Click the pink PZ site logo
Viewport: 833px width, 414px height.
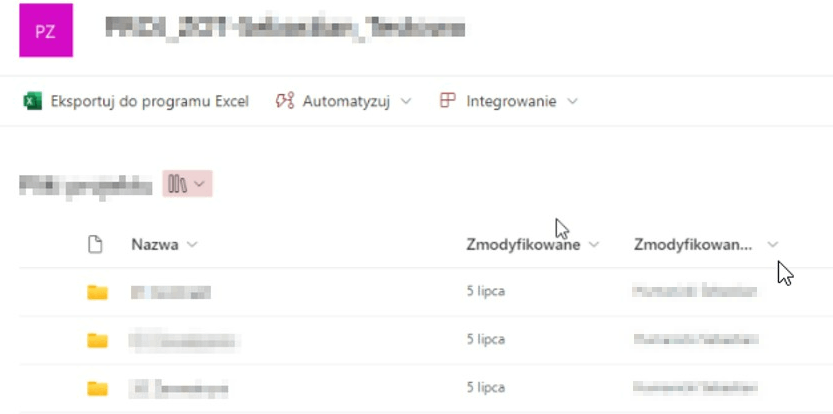[x=46, y=30]
